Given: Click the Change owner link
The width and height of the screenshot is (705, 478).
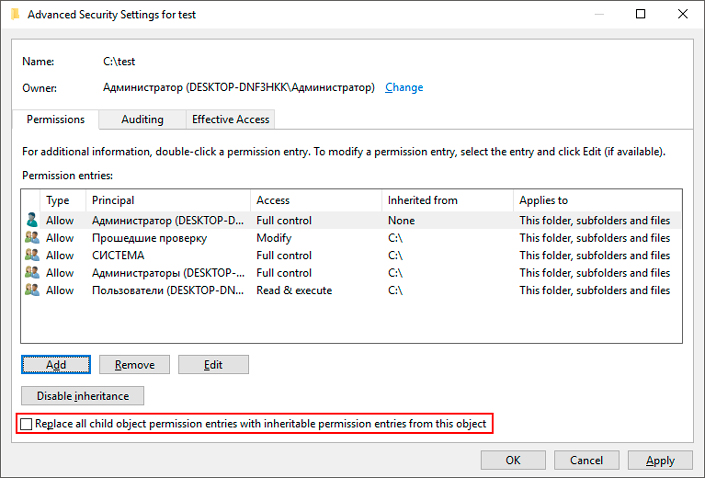Looking at the screenshot, I should point(404,87).
